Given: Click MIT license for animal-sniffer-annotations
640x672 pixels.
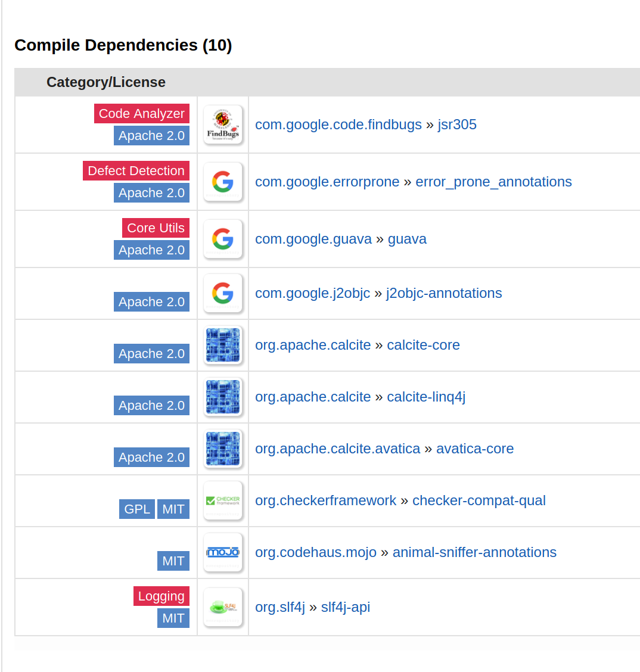Looking at the screenshot, I should click(x=173, y=561).
